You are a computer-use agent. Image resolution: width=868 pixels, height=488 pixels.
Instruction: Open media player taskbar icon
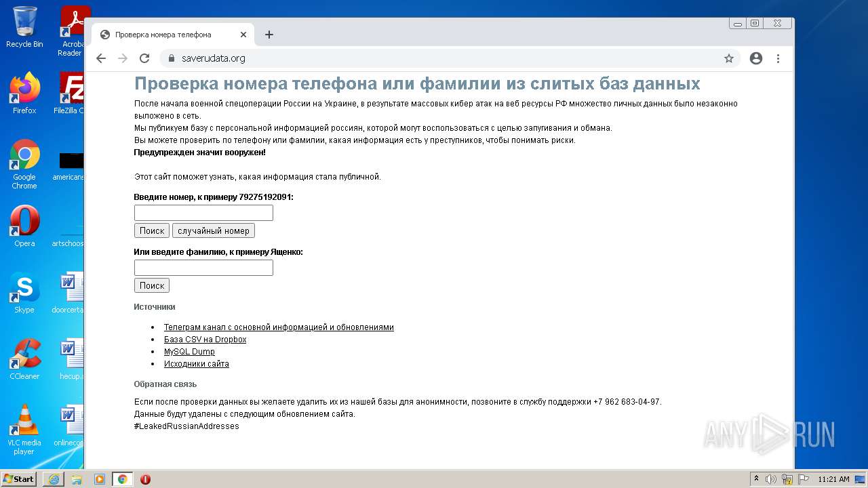click(100, 479)
